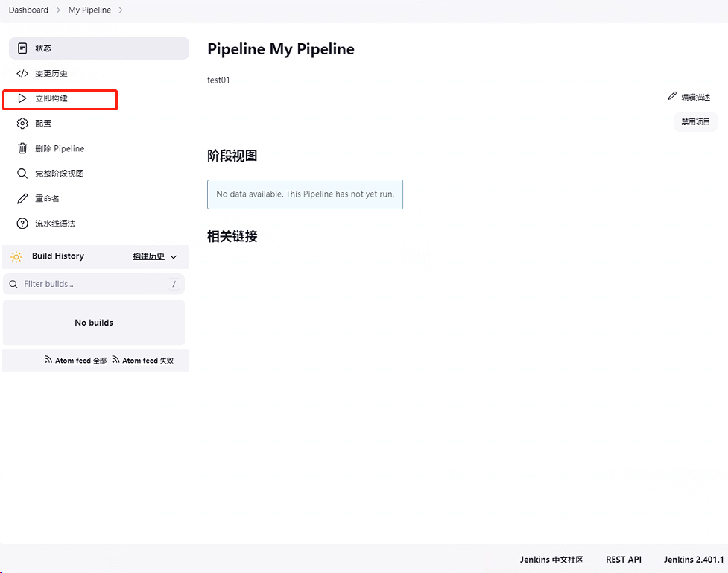Expand the chevron after My Pipeline breadcrumb

(x=121, y=10)
